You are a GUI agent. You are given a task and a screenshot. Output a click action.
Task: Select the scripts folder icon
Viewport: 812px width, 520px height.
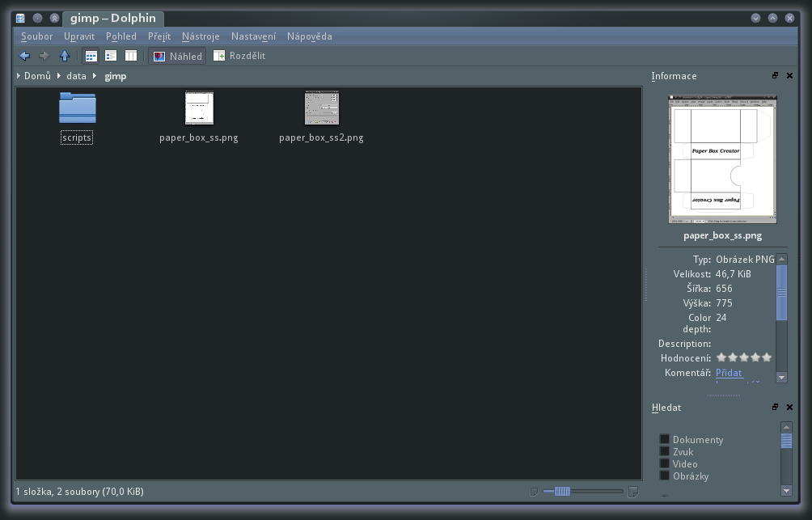point(77,108)
